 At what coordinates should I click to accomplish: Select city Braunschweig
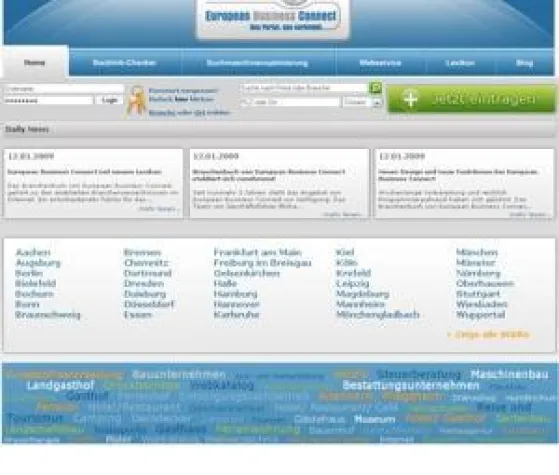pos(48,315)
